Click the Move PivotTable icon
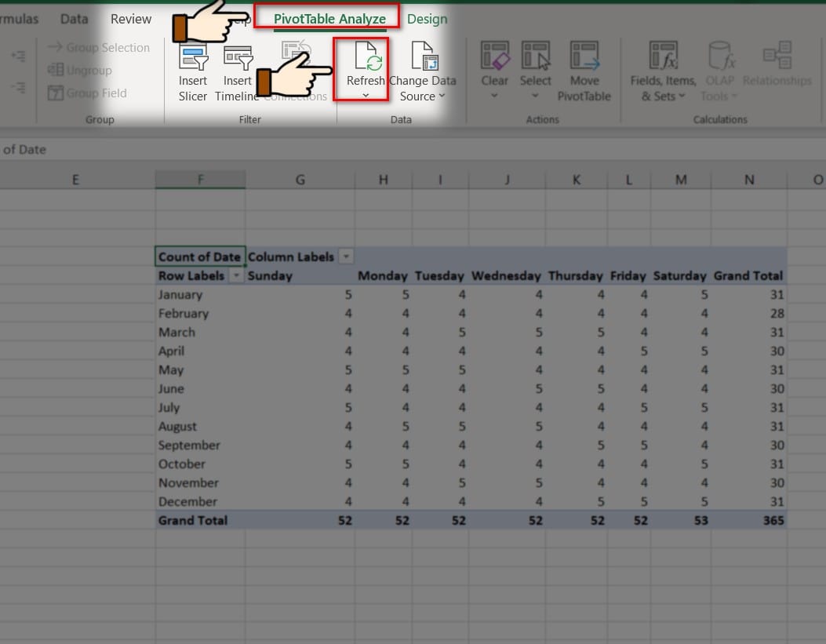Viewport: 826px width, 644px height. 584,55
